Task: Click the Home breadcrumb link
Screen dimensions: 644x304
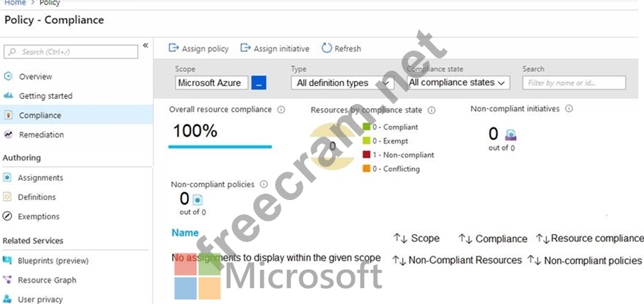Action: point(15,3)
